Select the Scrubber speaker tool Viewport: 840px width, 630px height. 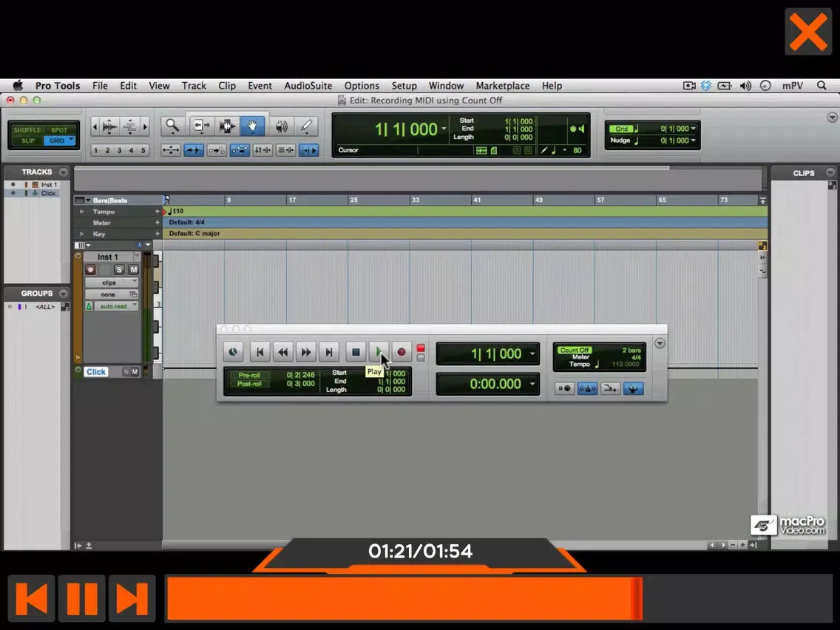[281, 126]
